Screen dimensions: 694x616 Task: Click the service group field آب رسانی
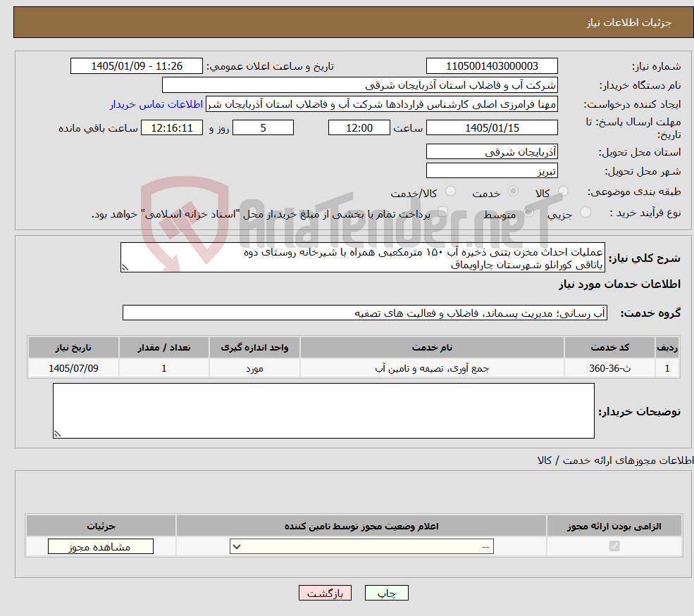tap(365, 313)
